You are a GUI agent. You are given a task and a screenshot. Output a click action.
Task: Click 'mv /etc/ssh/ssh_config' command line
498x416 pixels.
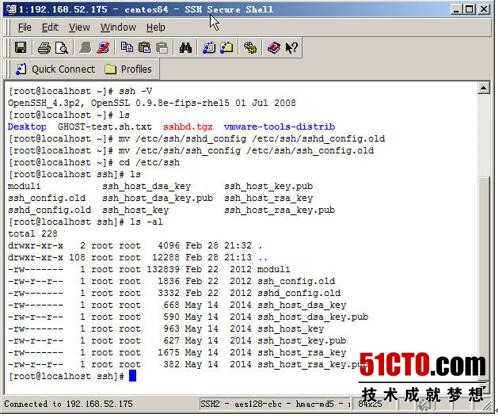(x=191, y=150)
